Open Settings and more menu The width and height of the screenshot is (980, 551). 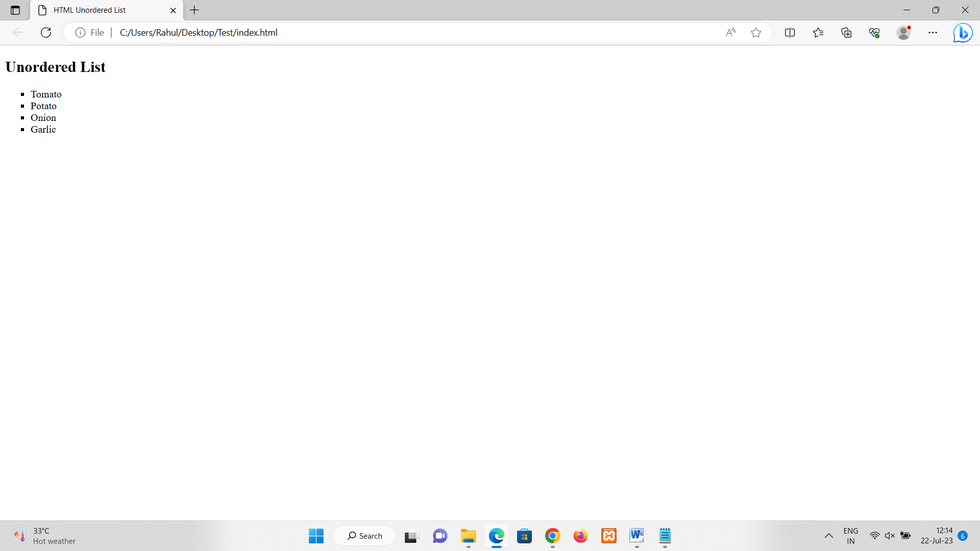[x=933, y=33]
